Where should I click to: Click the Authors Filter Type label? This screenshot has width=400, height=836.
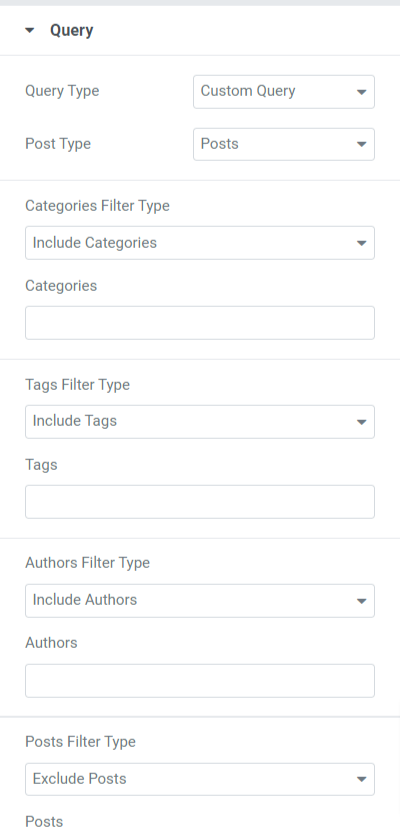tap(87, 563)
